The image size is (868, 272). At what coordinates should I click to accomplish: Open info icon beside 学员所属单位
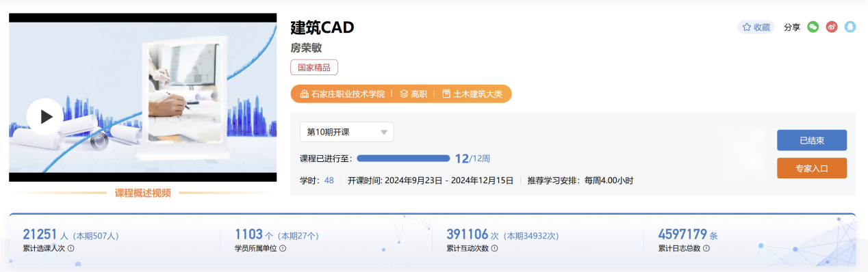(x=283, y=248)
